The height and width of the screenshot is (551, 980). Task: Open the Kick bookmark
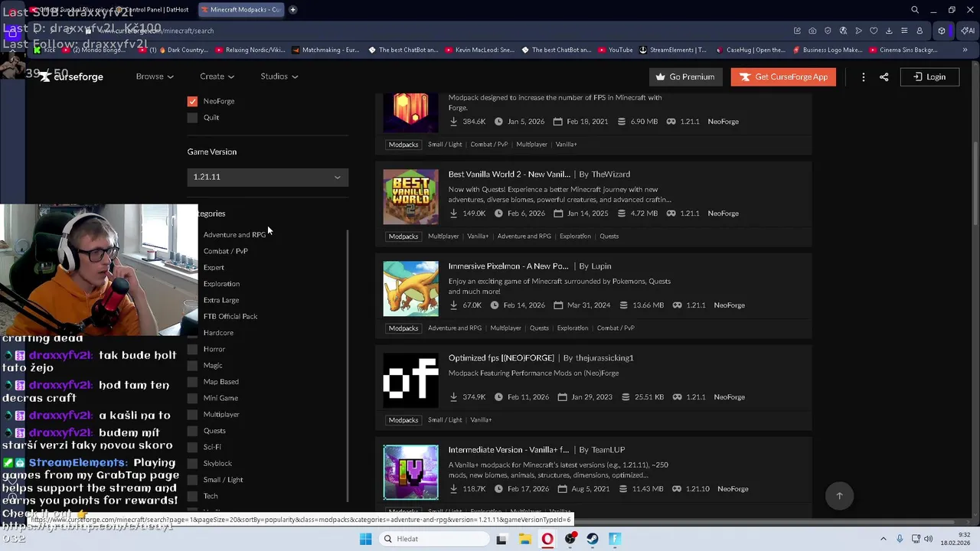[44, 50]
